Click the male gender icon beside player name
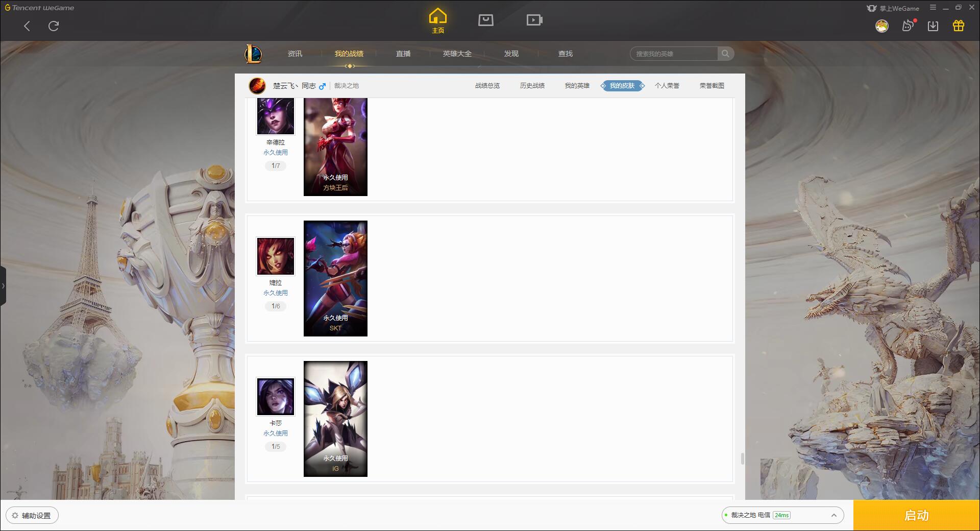Image resolution: width=980 pixels, height=531 pixels. [x=323, y=86]
